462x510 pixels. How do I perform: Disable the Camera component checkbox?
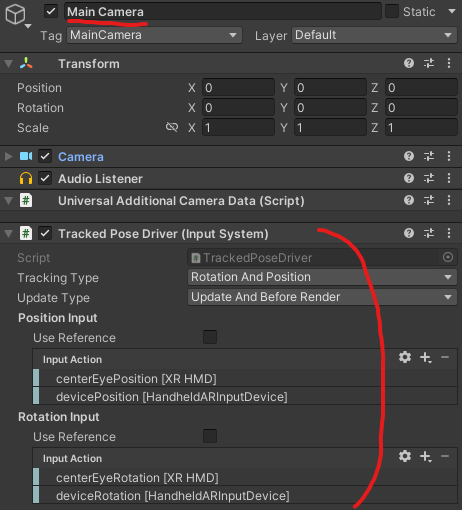(x=45, y=156)
